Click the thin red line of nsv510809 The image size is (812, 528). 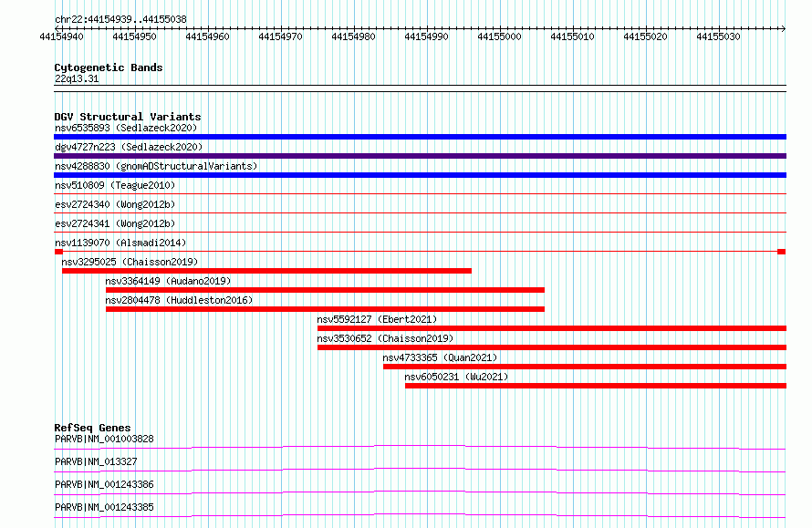pyautogui.click(x=420, y=194)
